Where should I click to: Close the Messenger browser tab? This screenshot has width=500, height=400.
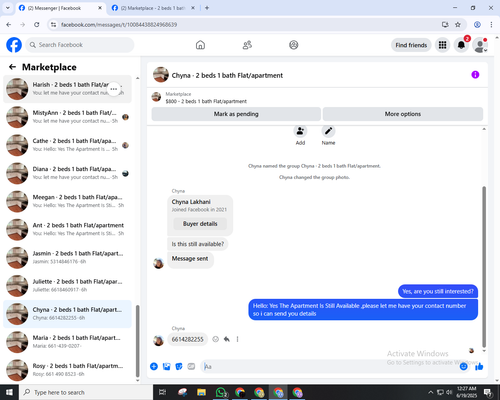100,8
